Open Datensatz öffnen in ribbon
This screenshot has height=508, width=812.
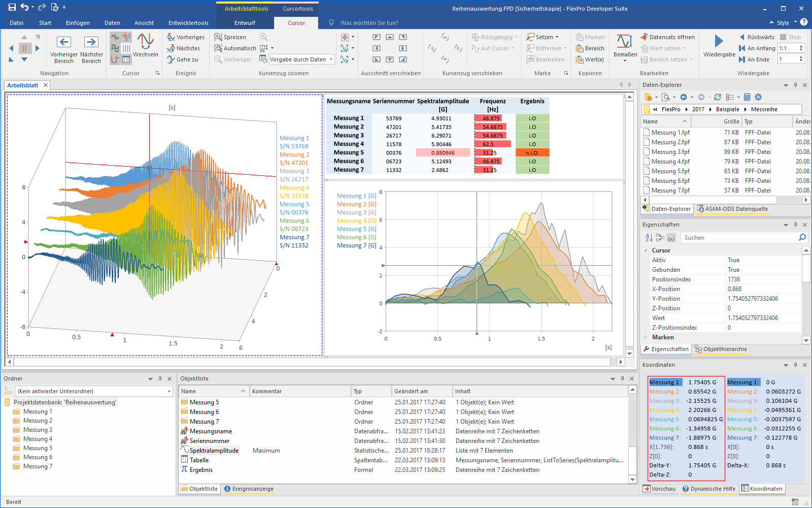(x=667, y=37)
